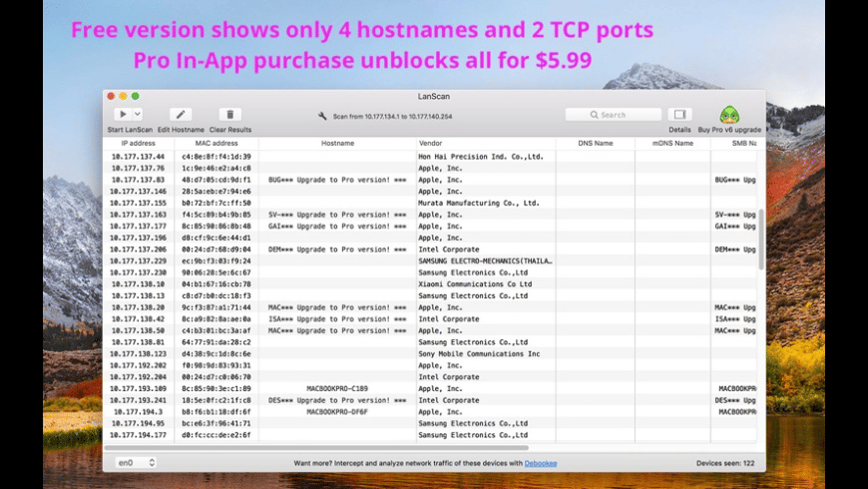The image size is (868, 489).
Task: Select the DEM*** Upgrade to Pro hostname cell
Action: [337, 249]
